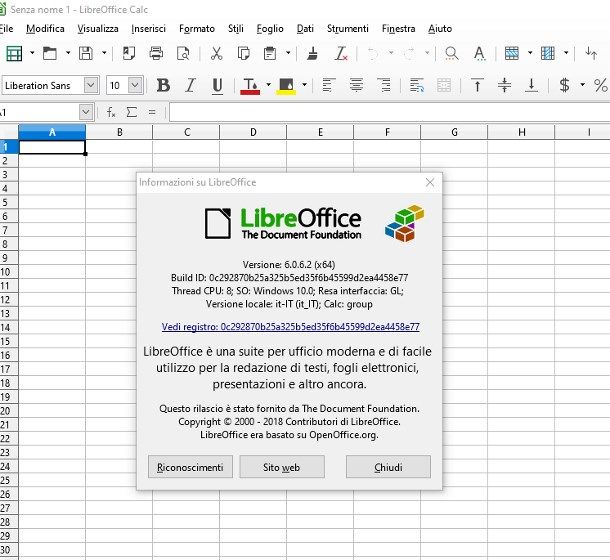Close the Informazioni su LibreOffice dialog
The height and width of the screenshot is (560, 610).
[430, 182]
